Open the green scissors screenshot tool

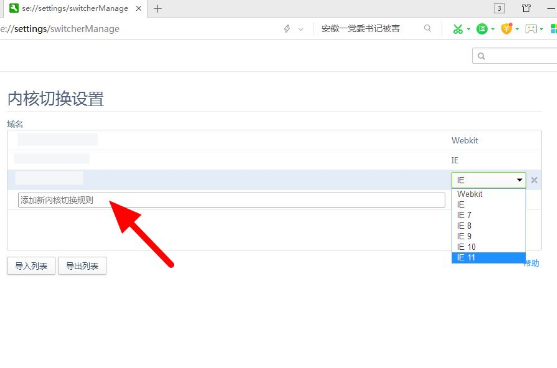[x=458, y=29]
